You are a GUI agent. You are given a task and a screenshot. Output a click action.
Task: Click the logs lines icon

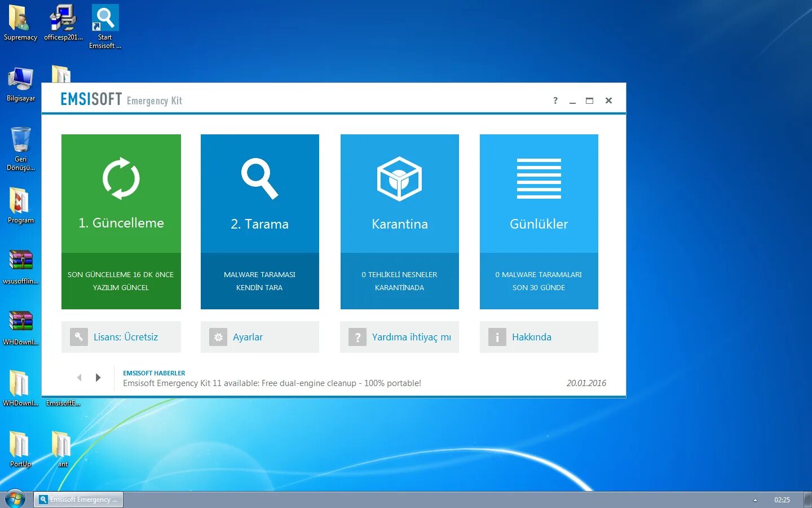[x=539, y=179]
